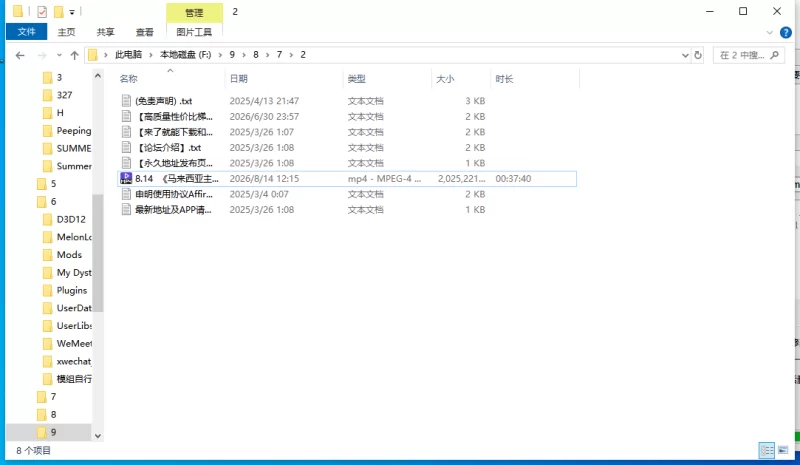
Task: Open the quick access toolbar customize dropdown
Action: tap(72, 12)
